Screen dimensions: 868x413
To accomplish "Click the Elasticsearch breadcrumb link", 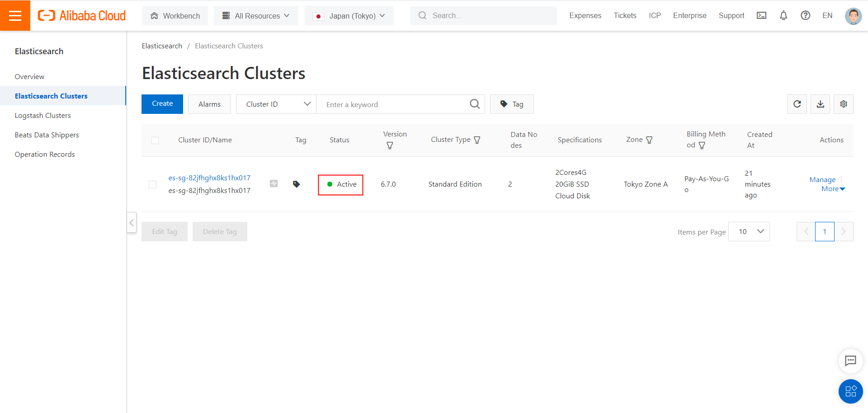I will [x=162, y=46].
